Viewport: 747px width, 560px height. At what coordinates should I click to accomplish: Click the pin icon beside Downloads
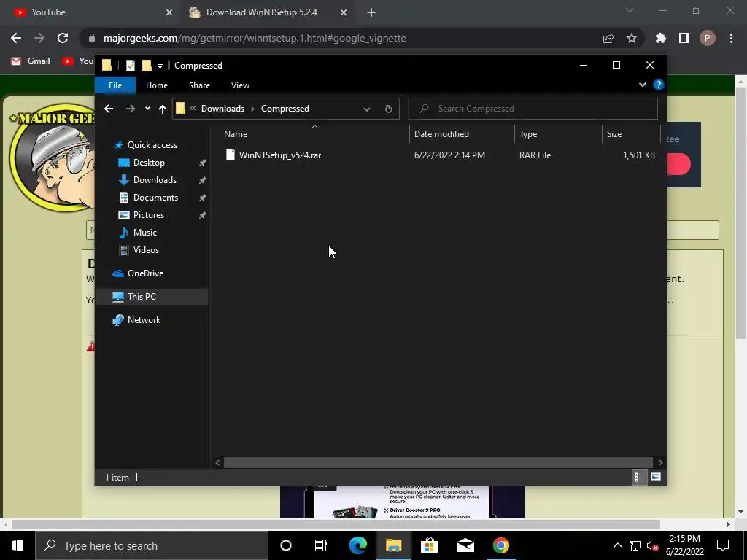pos(203,180)
